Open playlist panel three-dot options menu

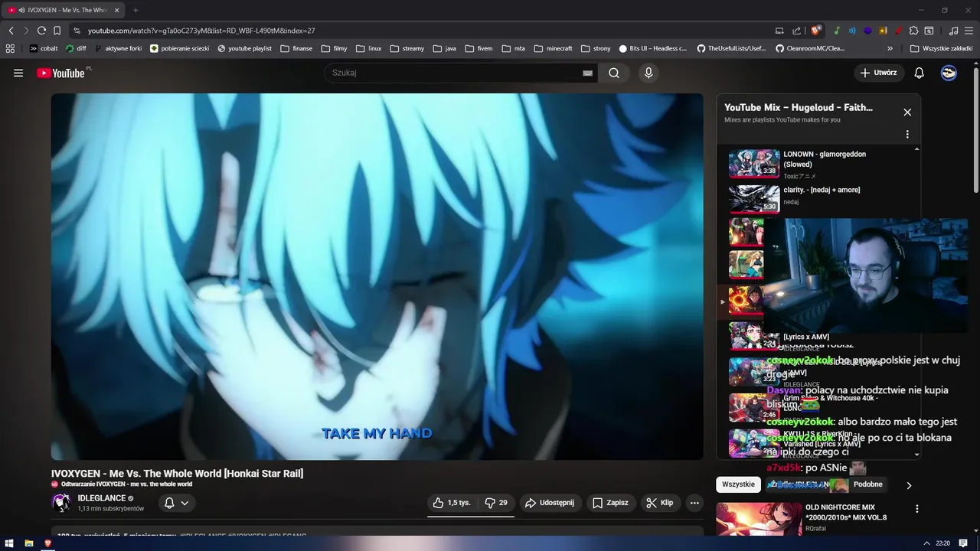pos(907,134)
